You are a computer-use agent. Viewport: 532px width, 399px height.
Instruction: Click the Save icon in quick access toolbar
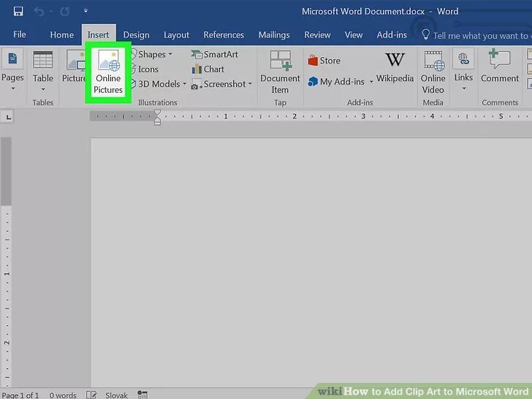[x=18, y=12]
